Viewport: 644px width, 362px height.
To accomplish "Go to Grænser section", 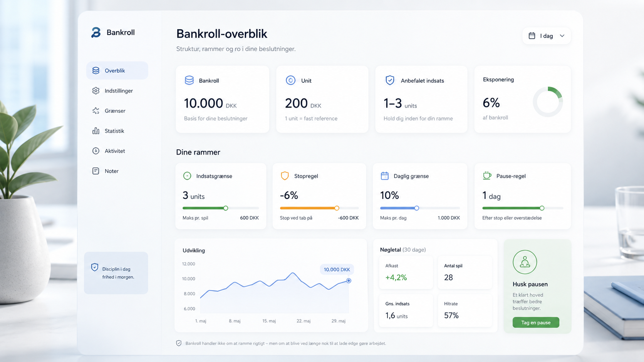I will click(x=117, y=111).
